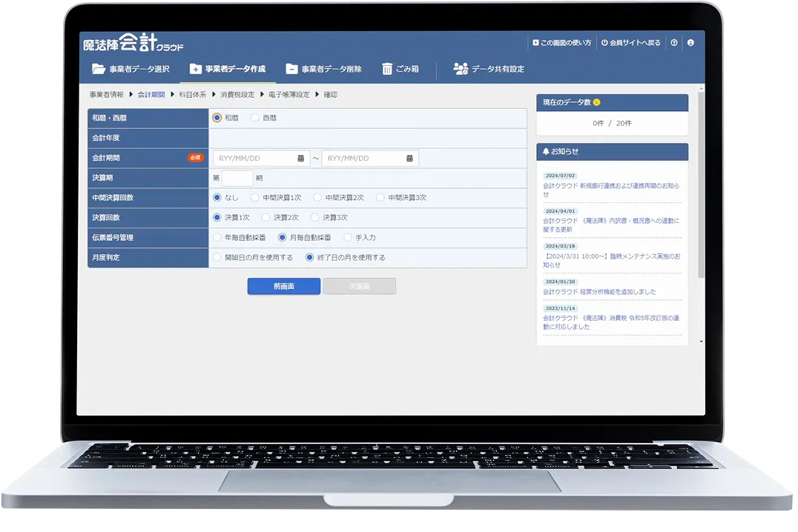Click the data count info icon
Viewport: 798px width, 532px height.
tap(597, 102)
